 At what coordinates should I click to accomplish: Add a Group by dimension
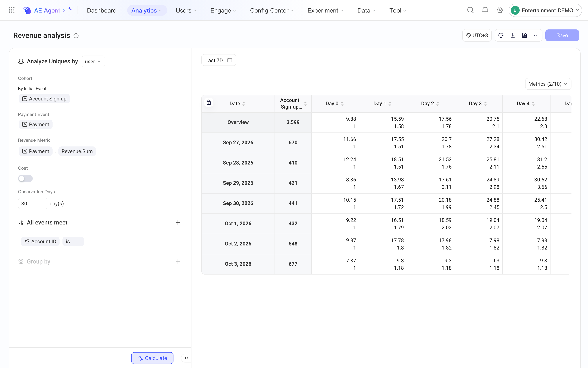point(178,262)
